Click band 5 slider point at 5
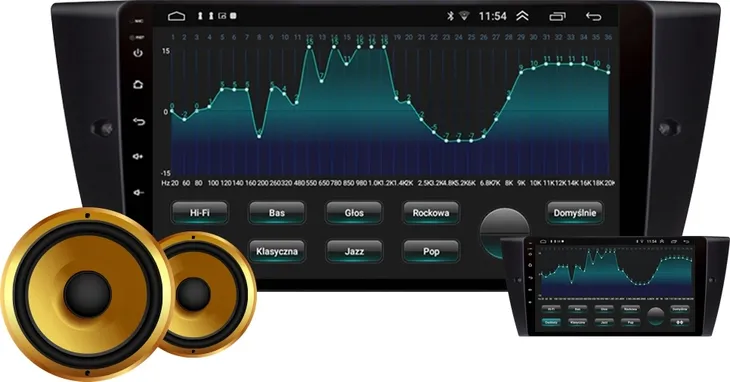Screen dimensions: 730x382 pos(222,89)
